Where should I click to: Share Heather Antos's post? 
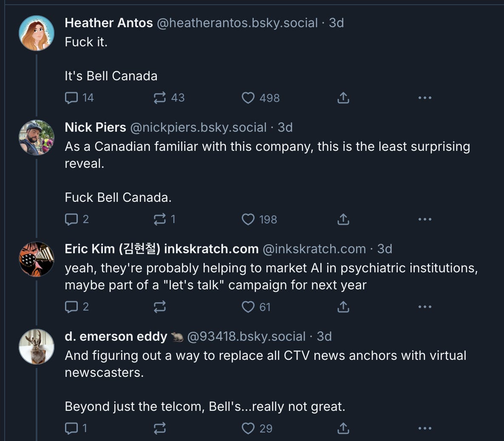pyautogui.click(x=343, y=98)
